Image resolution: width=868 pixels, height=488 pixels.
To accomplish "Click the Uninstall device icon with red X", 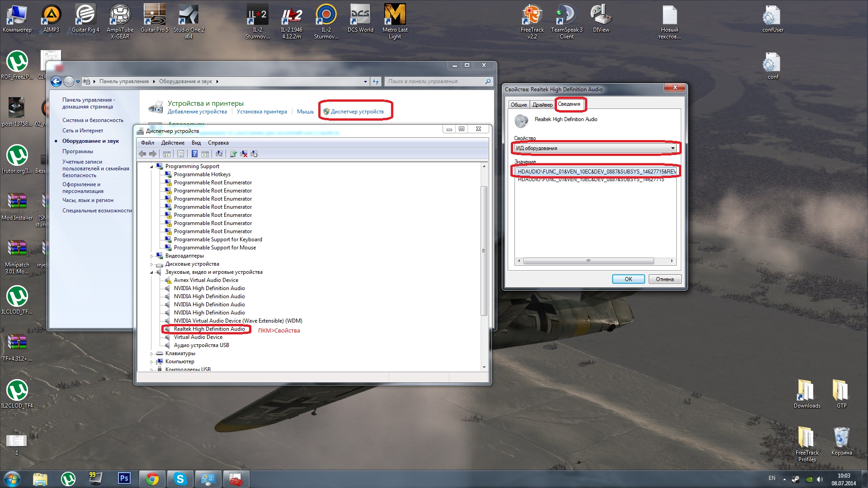I will 244,154.
